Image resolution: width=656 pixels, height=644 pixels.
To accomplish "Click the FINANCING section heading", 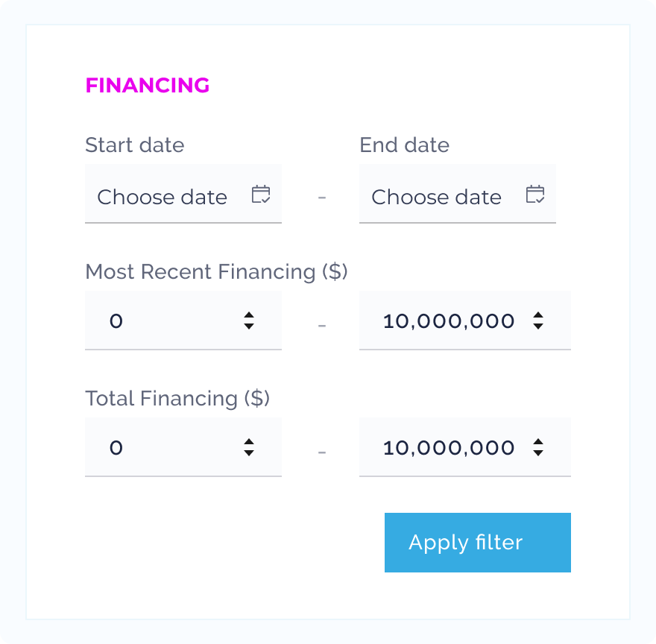I will coord(148,86).
